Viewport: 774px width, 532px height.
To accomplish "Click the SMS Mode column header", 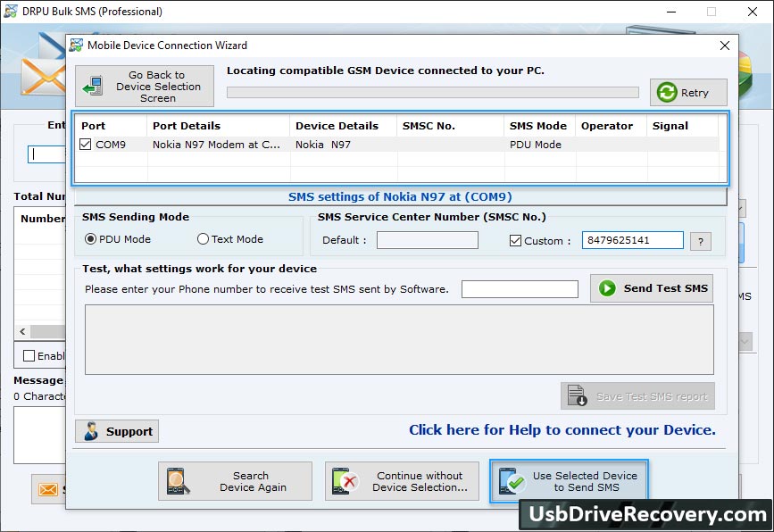I will (540, 126).
